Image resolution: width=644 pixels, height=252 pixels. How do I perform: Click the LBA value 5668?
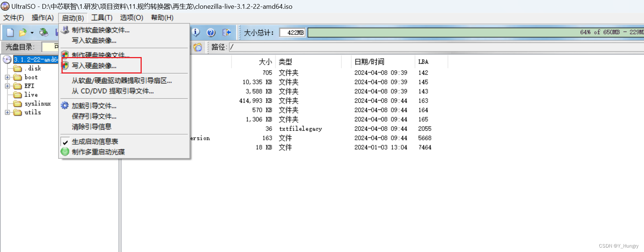coord(425,138)
